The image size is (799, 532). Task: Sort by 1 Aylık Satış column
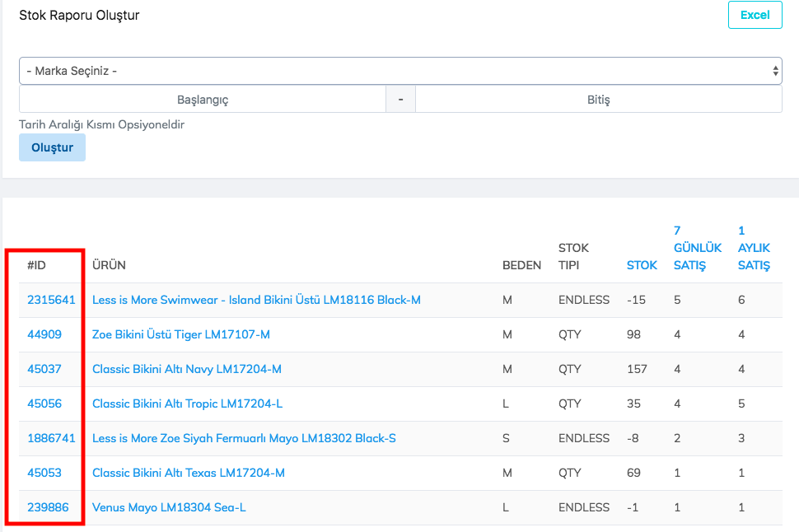tap(754, 248)
